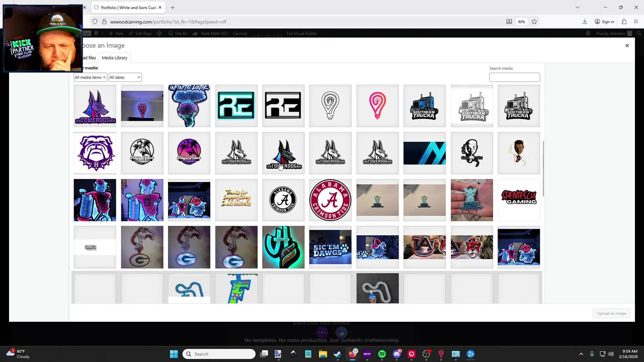Open Firefox from the taskbar

(352, 354)
